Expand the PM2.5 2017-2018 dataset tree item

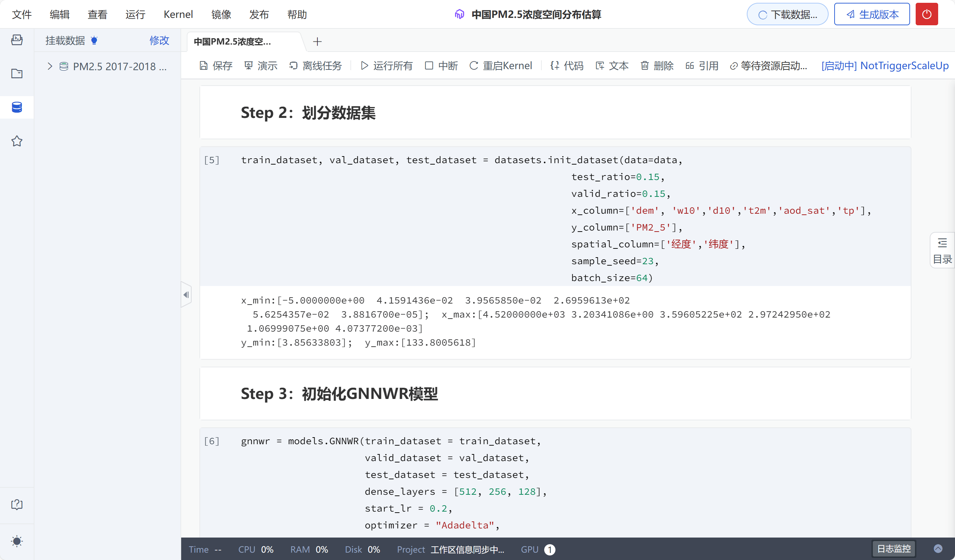pyautogui.click(x=50, y=66)
